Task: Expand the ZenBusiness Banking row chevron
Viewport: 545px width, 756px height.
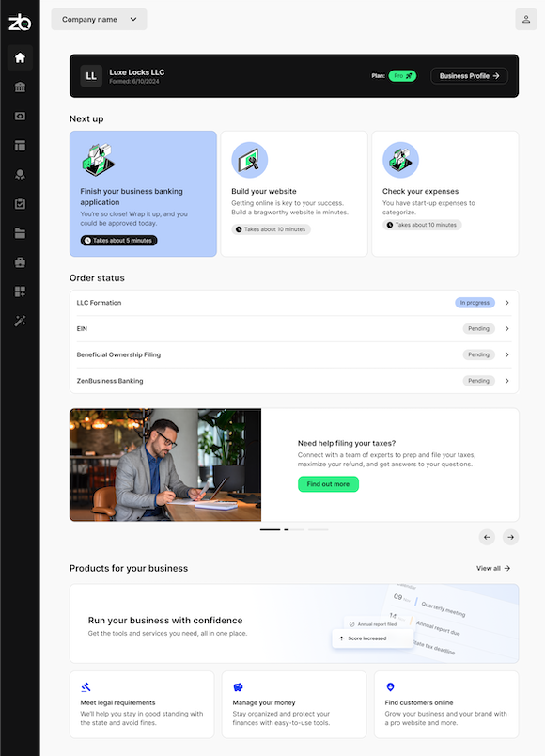Action: (x=506, y=381)
